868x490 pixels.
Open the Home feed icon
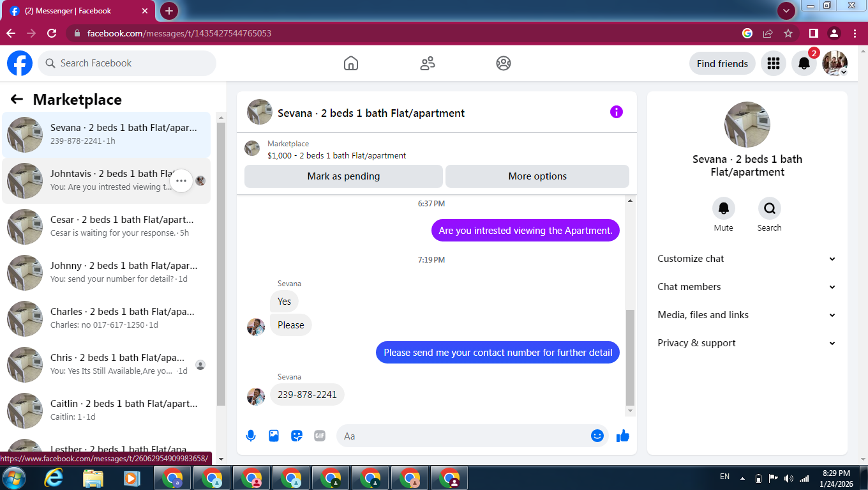coord(350,63)
